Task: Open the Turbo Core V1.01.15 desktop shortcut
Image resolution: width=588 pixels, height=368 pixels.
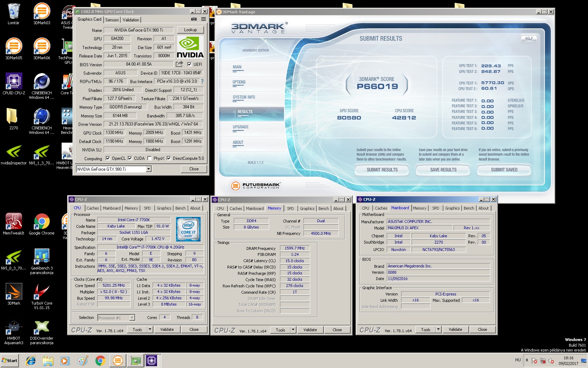Action: 42,297
